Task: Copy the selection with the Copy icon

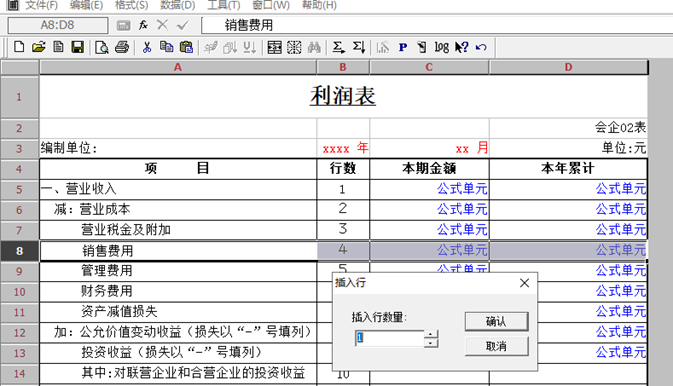Action: pos(167,47)
